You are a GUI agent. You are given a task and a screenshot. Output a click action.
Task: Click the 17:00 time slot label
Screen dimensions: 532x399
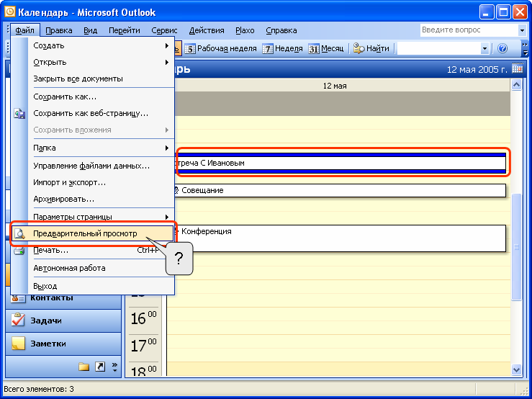(x=144, y=346)
